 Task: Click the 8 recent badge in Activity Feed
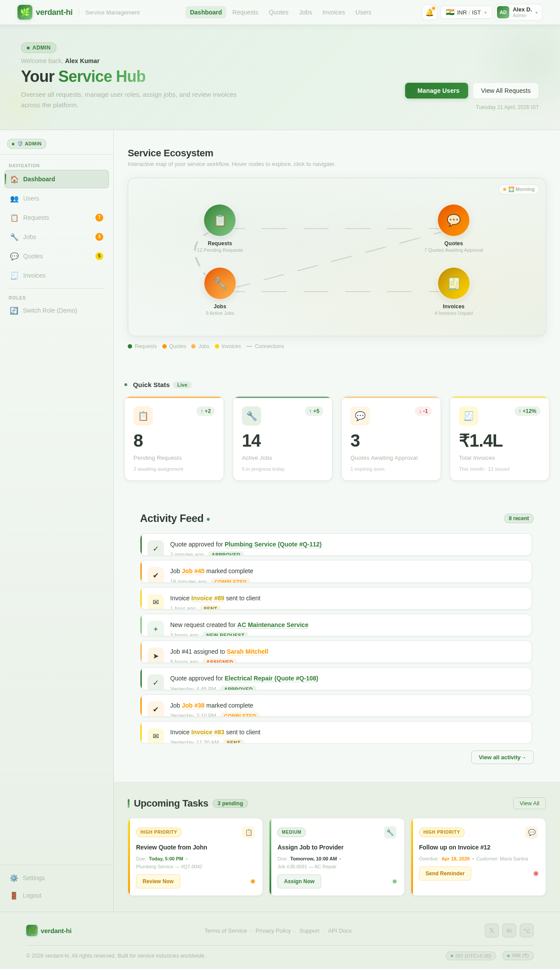[519, 518]
